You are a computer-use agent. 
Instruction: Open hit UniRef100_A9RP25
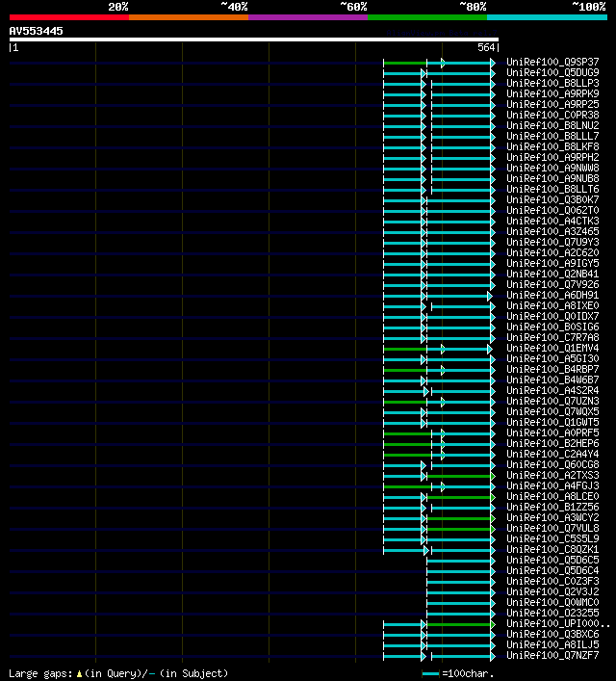click(x=552, y=104)
